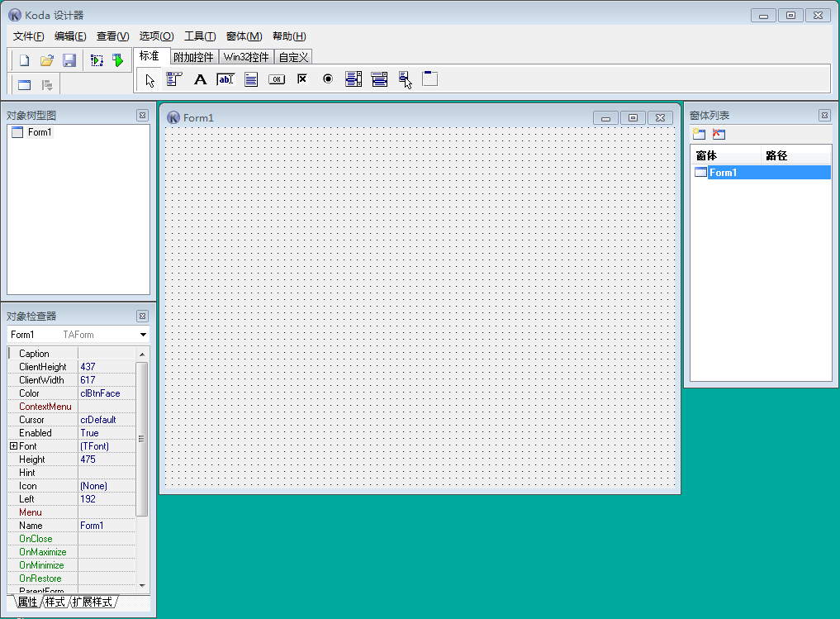Screen dimensions: 840x619
Task: Click the Save floppy disk icon
Action: pos(69,60)
